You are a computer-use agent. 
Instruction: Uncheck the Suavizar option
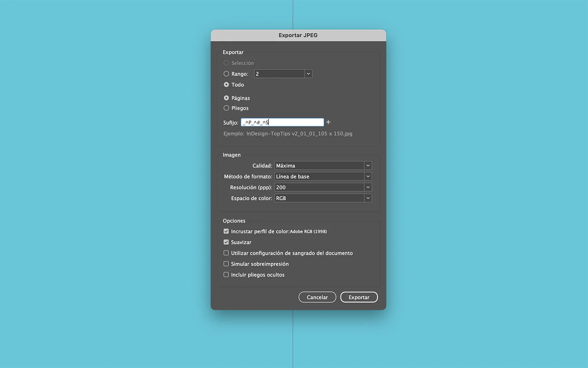click(226, 242)
